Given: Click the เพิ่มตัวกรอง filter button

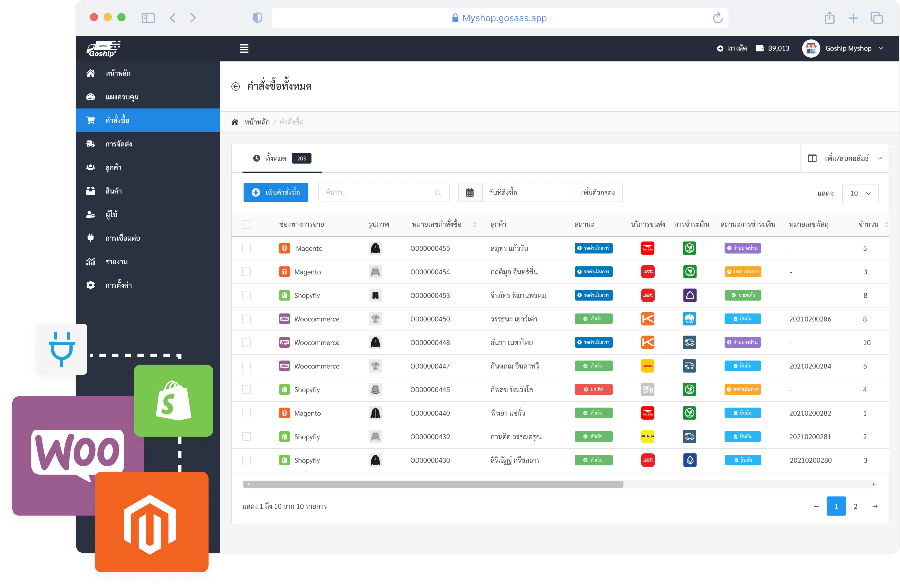Looking at the screenshot, I should coord(598,193).
